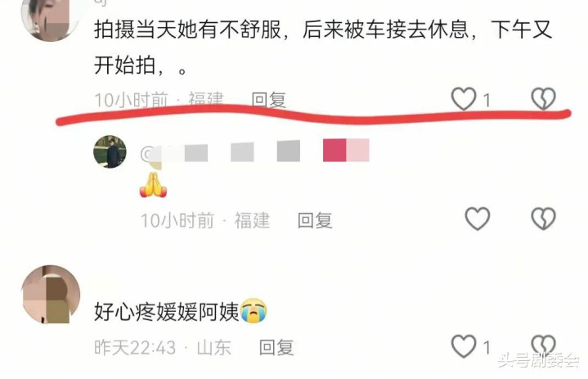The image size is (588, 379).
Task: Open the avatar beside 好心疼媛媛阿姨
Action: pyautogui.click(x=51, y=294)
